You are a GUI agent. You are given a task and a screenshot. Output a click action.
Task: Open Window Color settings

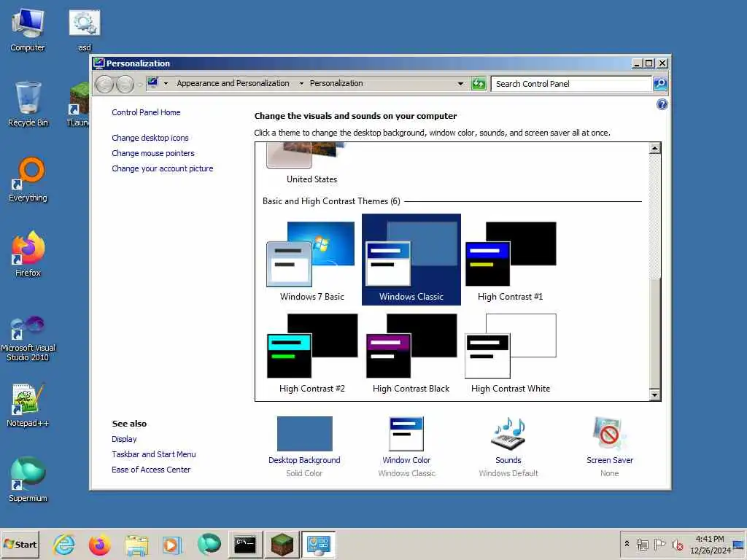(x=406, y=447)
